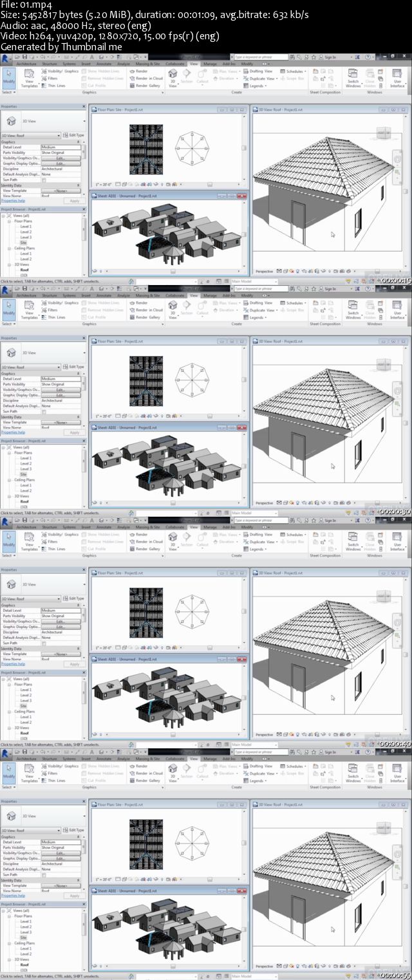Screen dimensions: 412x980
Task: Click the Perspective label in the 00:00:55 frame view
Action: (264, 966)
